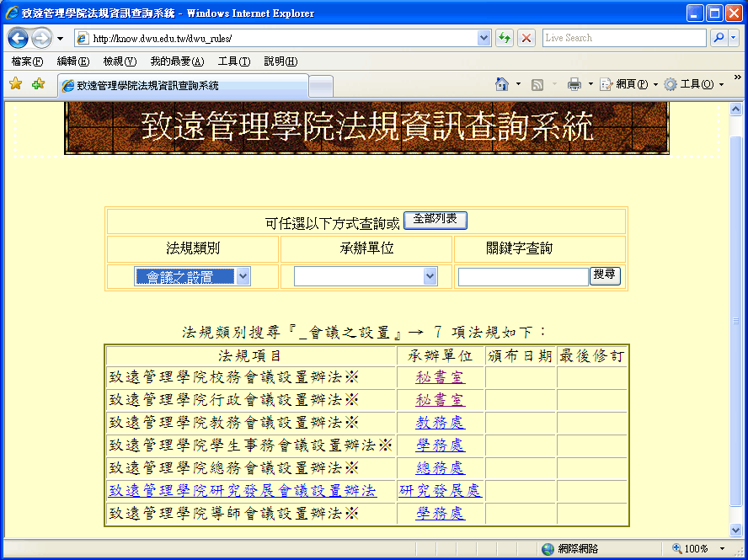This screenshot has height=560, width=748.
Task: Select the 致遠管理學院法規資訊查詢系統 tab
Action: click(183, 85)
